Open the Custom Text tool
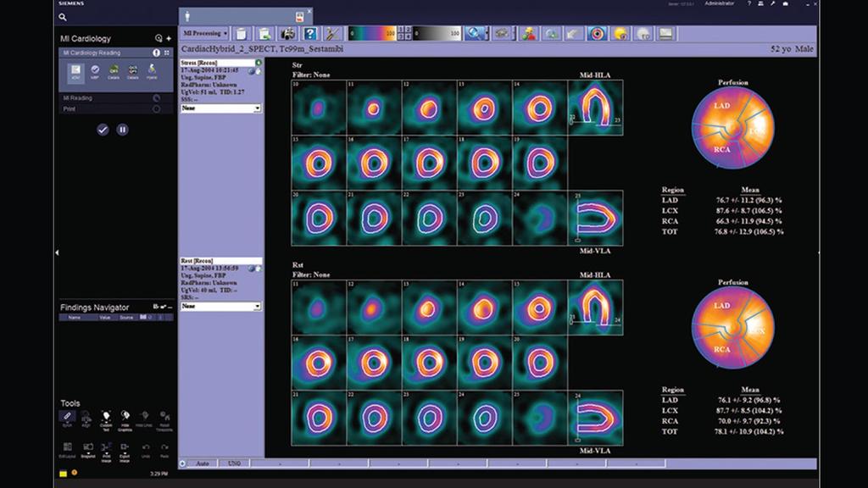Screen dimensions: 868x488 coord(106,414)
